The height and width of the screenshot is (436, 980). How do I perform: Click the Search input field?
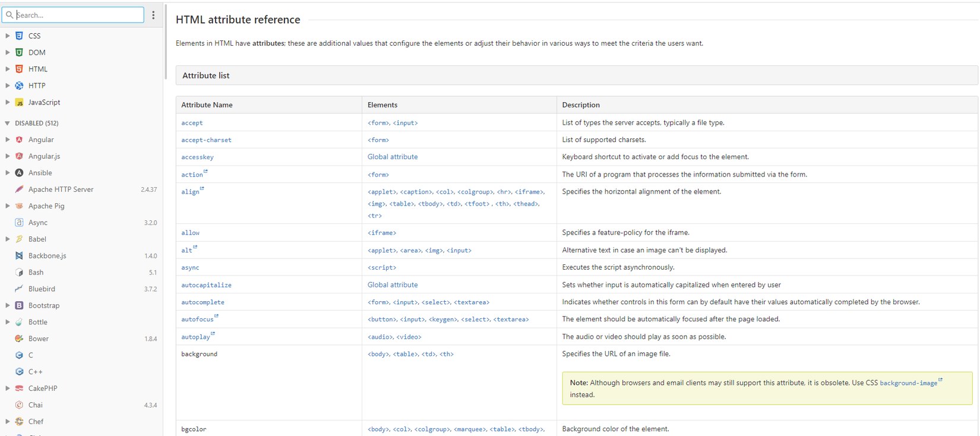[78, 15]
